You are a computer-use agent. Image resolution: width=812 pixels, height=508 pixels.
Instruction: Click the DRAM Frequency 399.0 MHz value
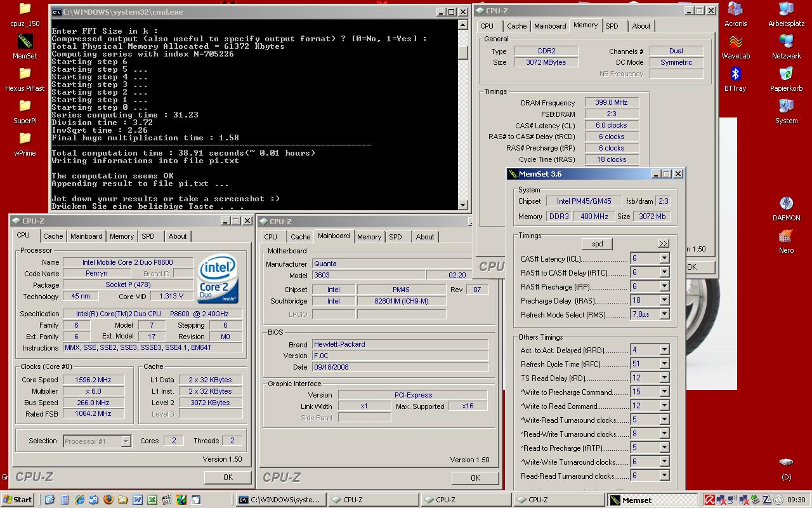pyautogui.click(x=612, y=102)
